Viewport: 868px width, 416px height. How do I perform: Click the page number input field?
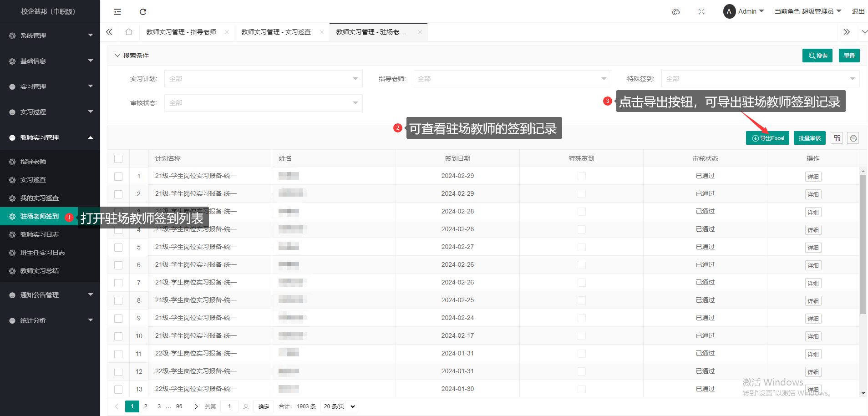click(x=229, y=406)
